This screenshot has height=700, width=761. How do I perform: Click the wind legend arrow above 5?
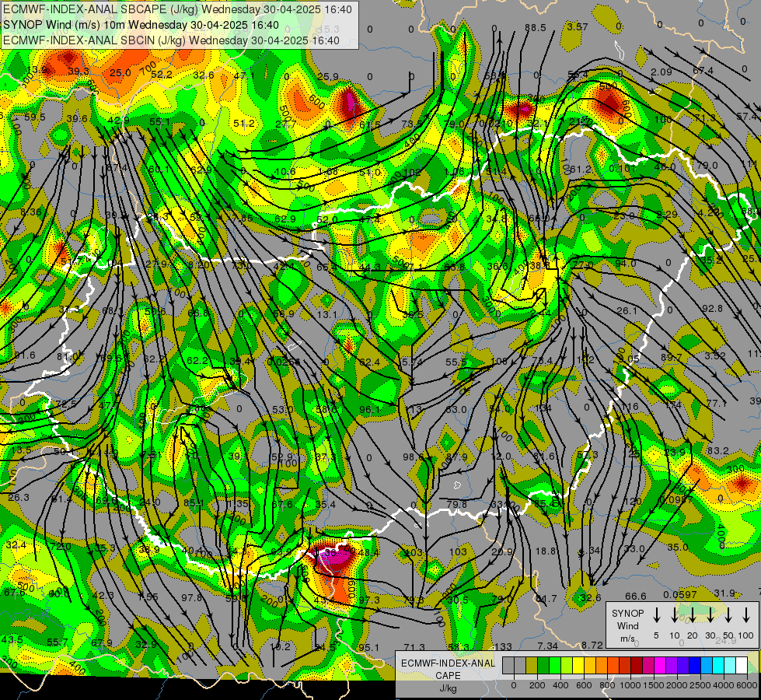pos(656,615)
